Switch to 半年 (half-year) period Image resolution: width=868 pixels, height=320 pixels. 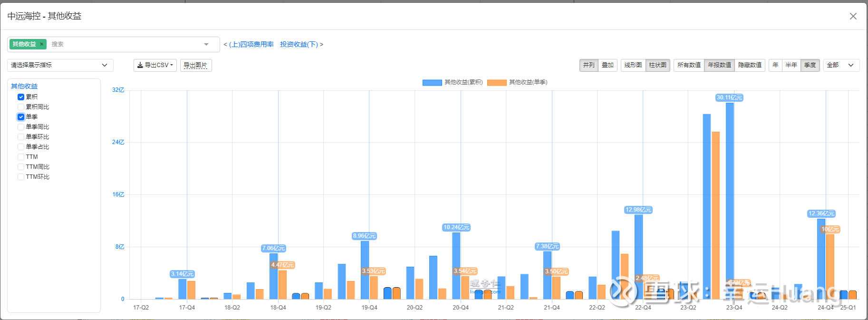pos(791,65)
